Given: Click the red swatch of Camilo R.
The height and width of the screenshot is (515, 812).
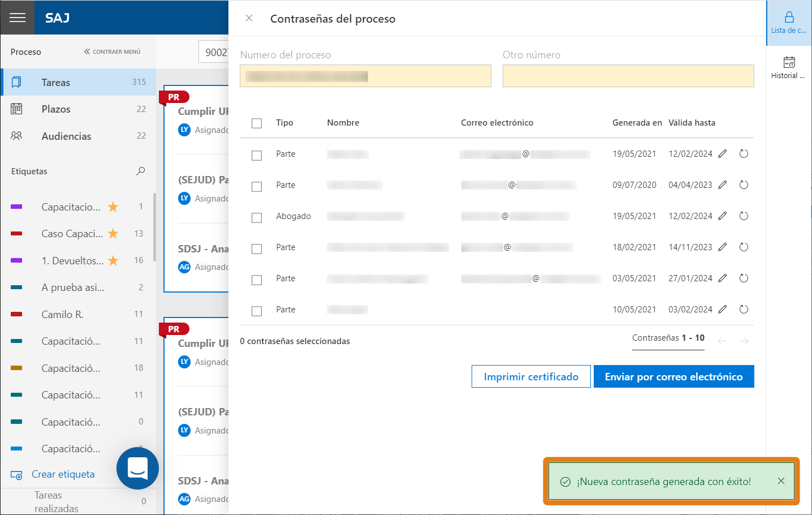Looking at the screenshot, I should [16, 315].
